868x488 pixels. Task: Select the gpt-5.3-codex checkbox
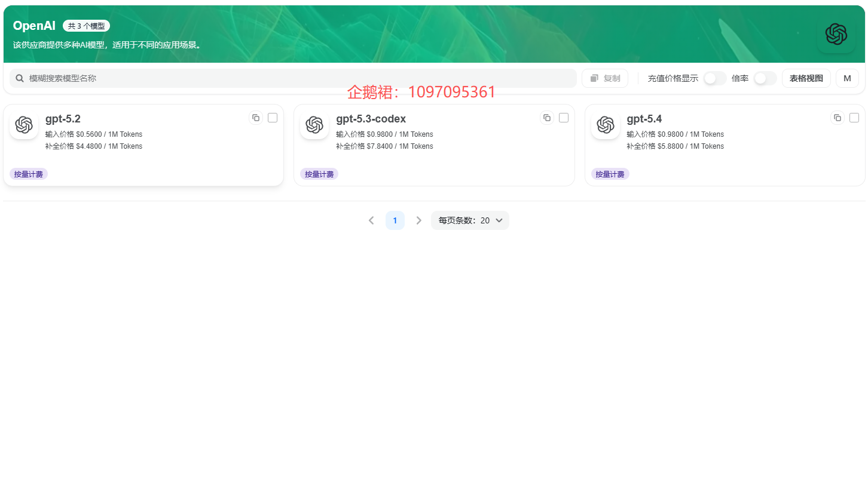(564, 118)
